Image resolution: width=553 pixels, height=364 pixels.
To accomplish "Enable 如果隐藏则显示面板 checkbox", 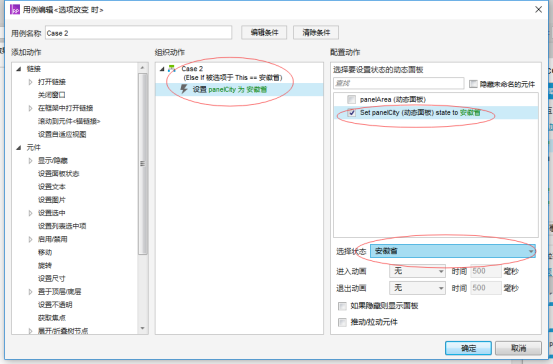I will pyautogui.click(x=342, y=306).
